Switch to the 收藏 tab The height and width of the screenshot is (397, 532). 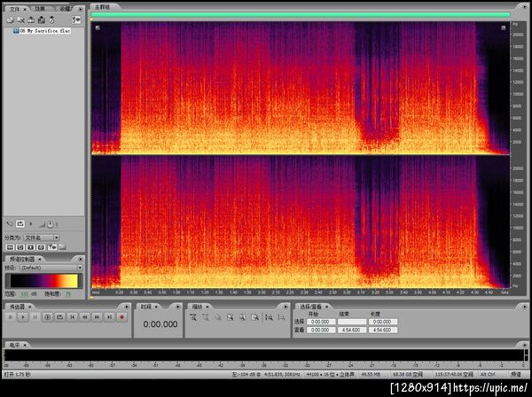pyautogui.click(x=65, y=9)
